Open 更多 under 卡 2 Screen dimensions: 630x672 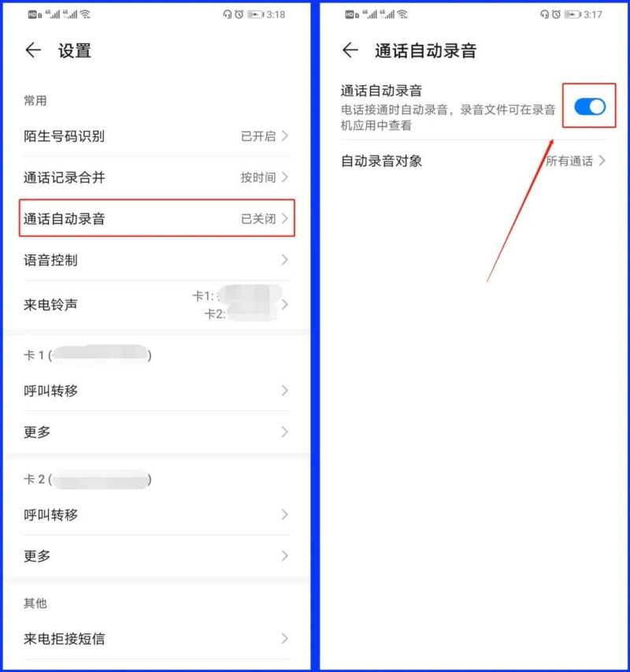[157, 556]
